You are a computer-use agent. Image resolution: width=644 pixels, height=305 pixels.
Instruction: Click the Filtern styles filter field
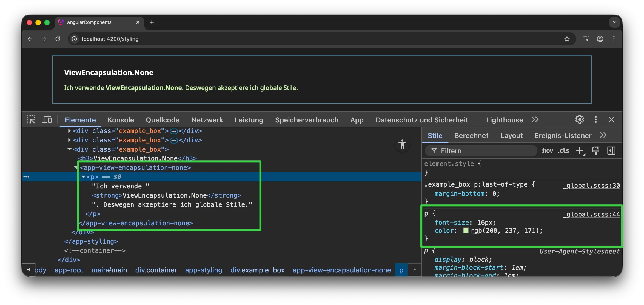point(482,151)
